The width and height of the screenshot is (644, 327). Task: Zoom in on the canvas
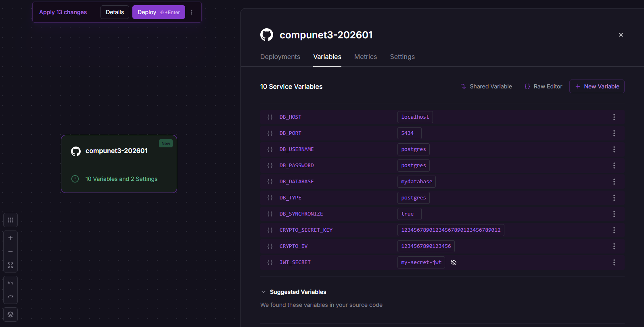(x=10, y=238)
